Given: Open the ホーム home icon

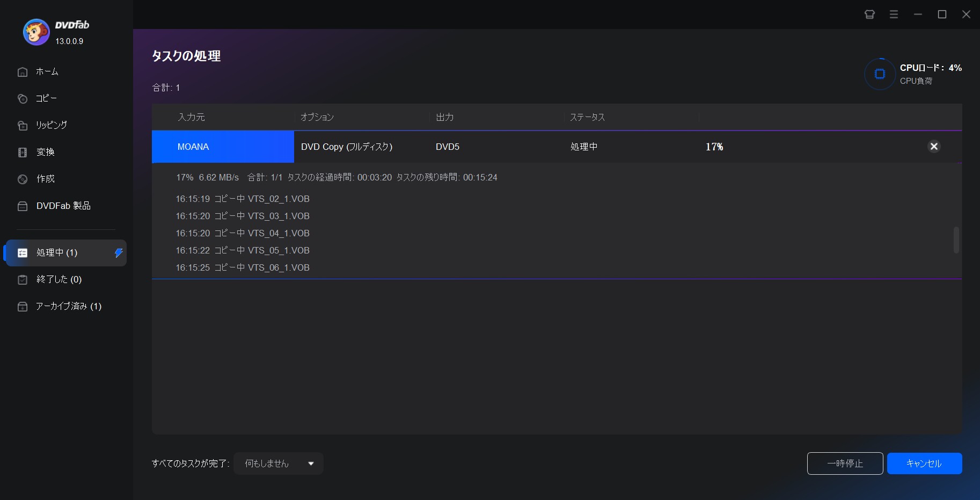Looking at the screenshot, I should (x=23, y=72).
